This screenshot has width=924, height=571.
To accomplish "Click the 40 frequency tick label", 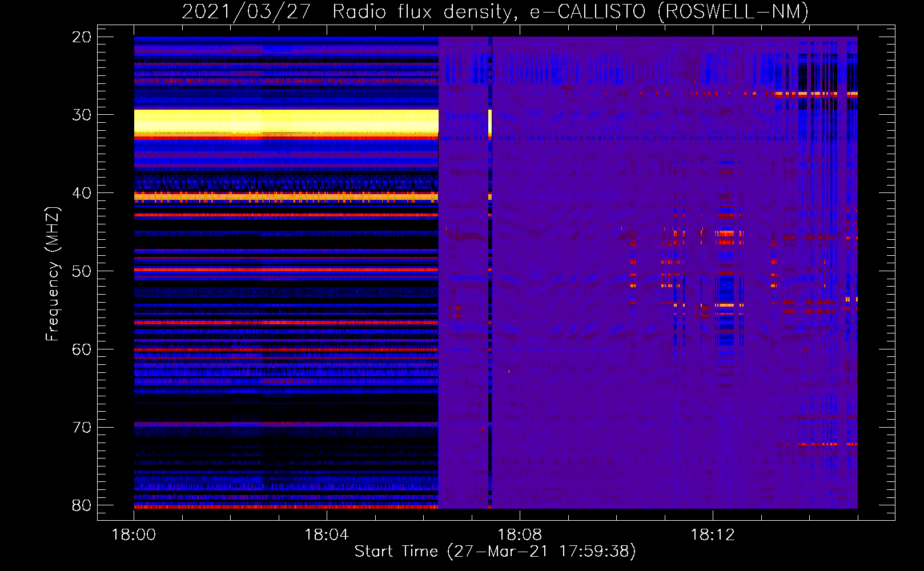I will pyautogui.click(x=82, y=193).
